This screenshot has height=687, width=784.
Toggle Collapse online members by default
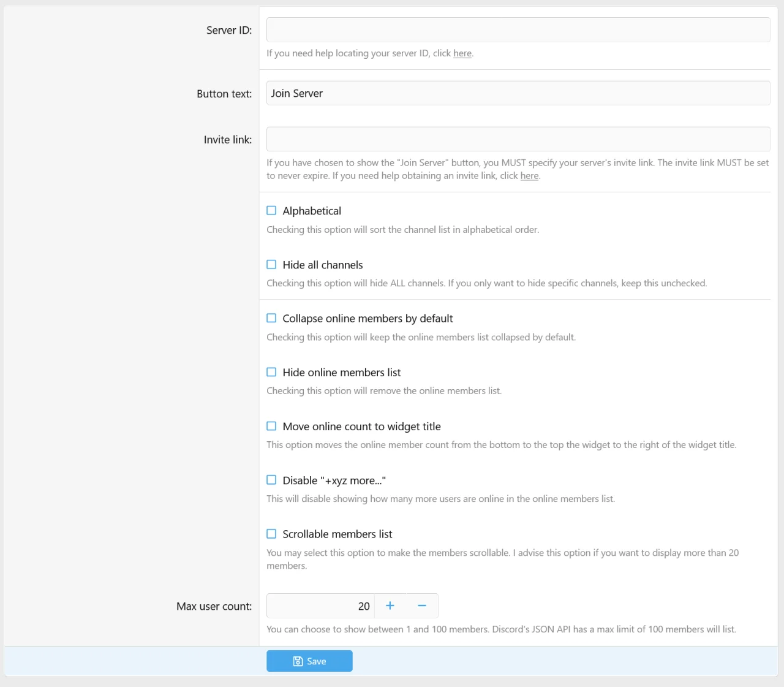click(x=271, y=318)
